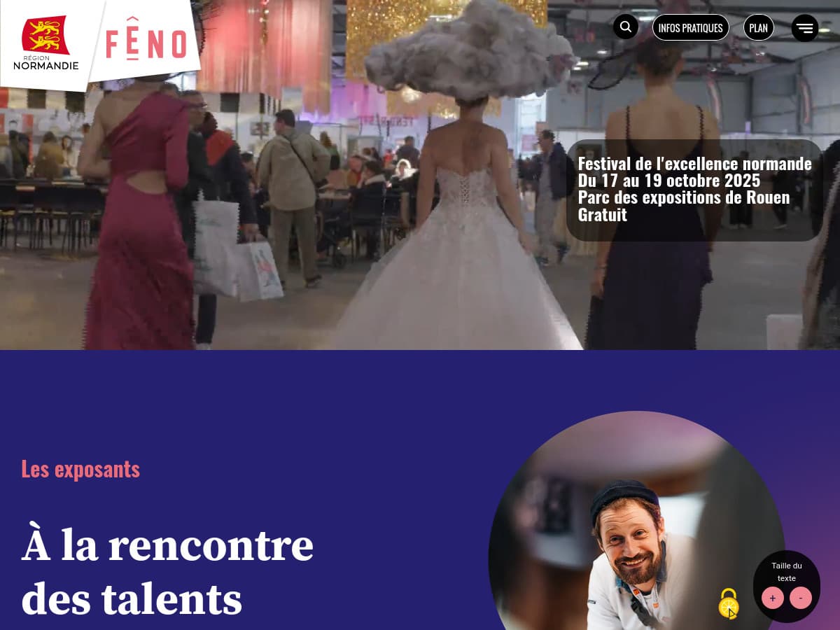Open the search magnifier icon
Screen dimensions: 840x630
626,27
